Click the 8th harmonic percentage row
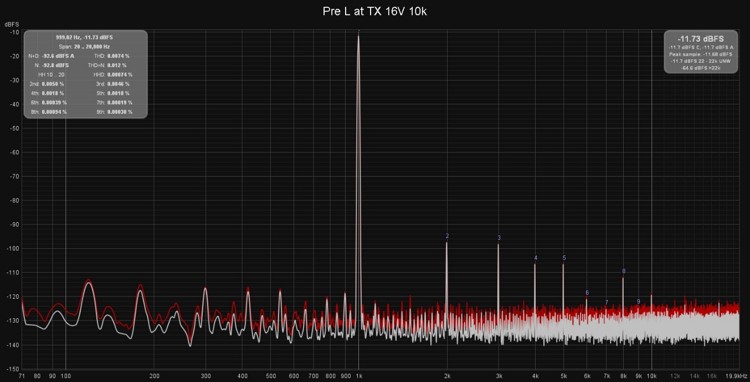This screenshot has width=750, height=382. click(x=48, y=111)
